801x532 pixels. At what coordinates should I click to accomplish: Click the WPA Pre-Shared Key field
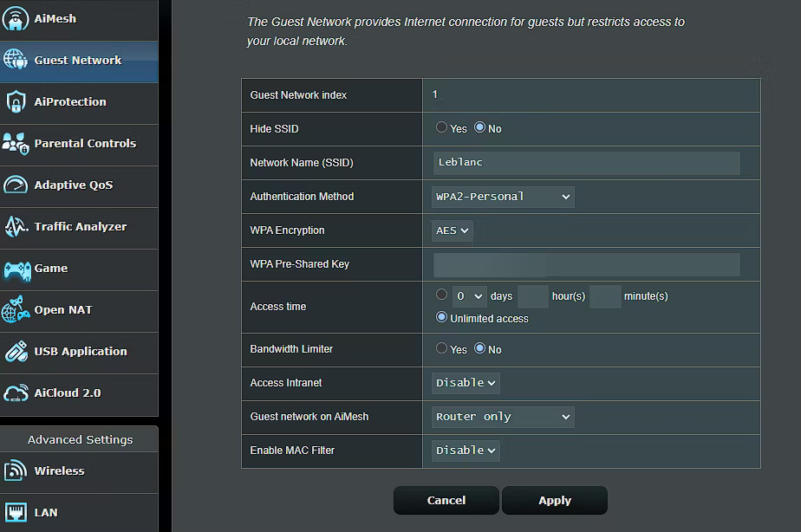tap(586, 264)
